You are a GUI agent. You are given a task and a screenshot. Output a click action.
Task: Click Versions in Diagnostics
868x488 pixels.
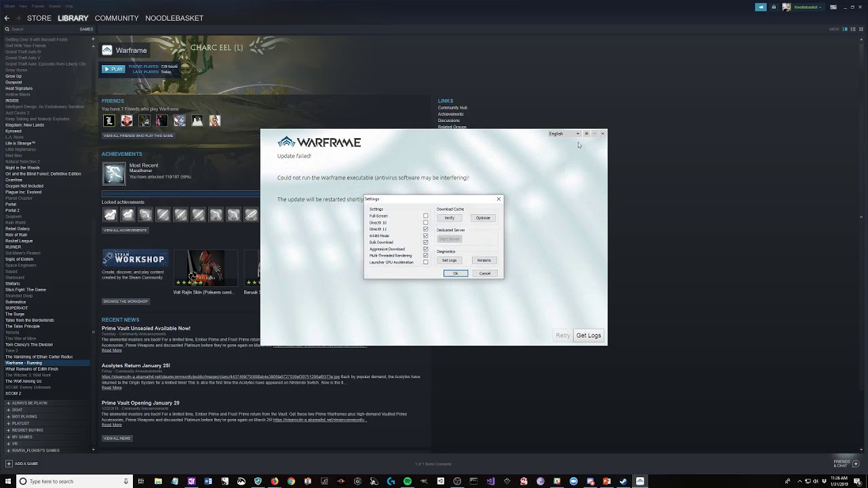pyautogui.click(x=484, y=260)
